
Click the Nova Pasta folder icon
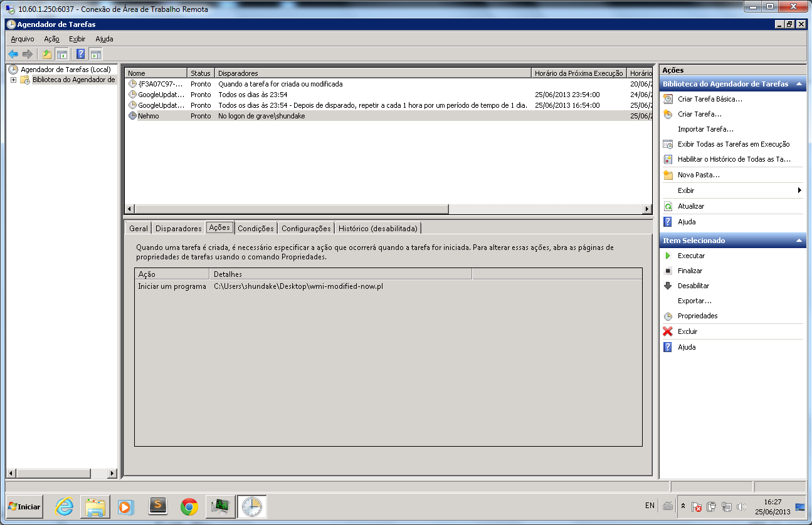(668, 175)
